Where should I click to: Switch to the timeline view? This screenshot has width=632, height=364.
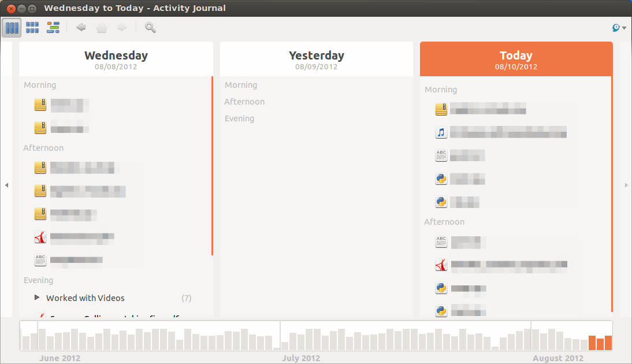point(53,28)
